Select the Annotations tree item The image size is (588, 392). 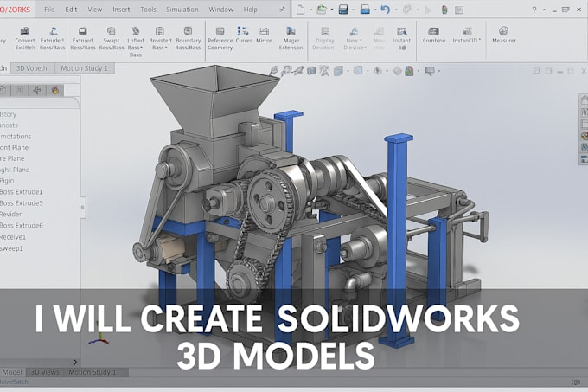tap(16, 137)
